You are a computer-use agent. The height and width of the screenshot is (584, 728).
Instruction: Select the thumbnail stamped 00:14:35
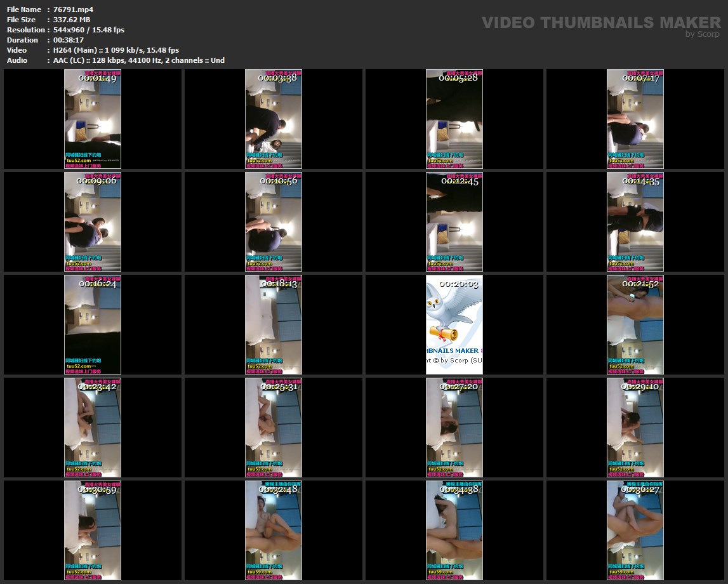click(x=635, y=222)
